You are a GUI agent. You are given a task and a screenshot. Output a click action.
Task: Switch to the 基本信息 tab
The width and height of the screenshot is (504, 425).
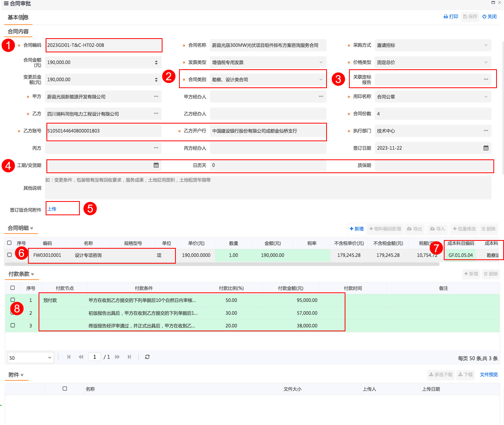coord(18,17)
